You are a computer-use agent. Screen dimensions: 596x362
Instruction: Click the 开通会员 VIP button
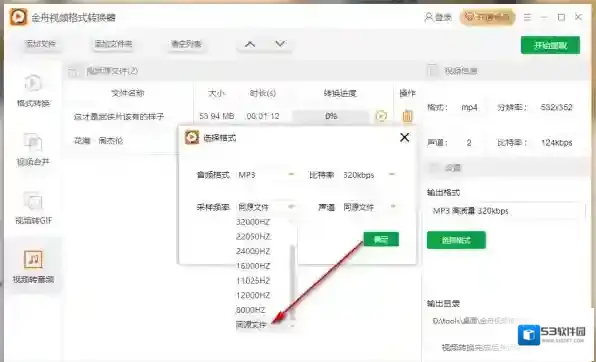coord(488,17)
